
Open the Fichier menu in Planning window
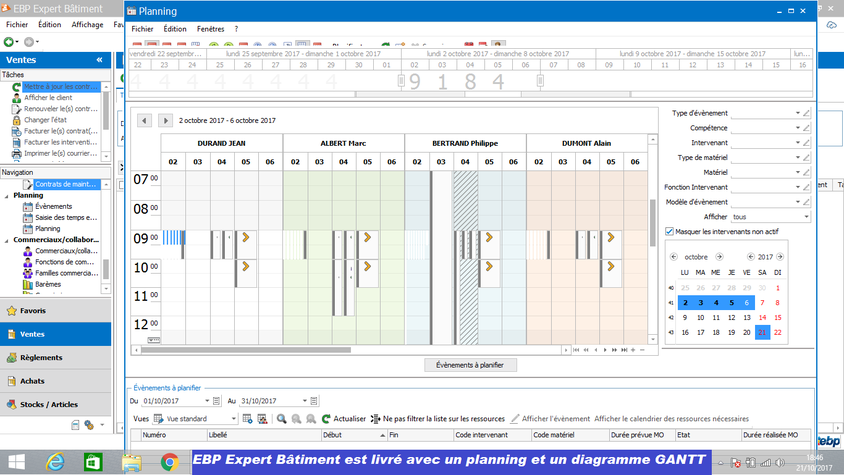click(142, 29)
